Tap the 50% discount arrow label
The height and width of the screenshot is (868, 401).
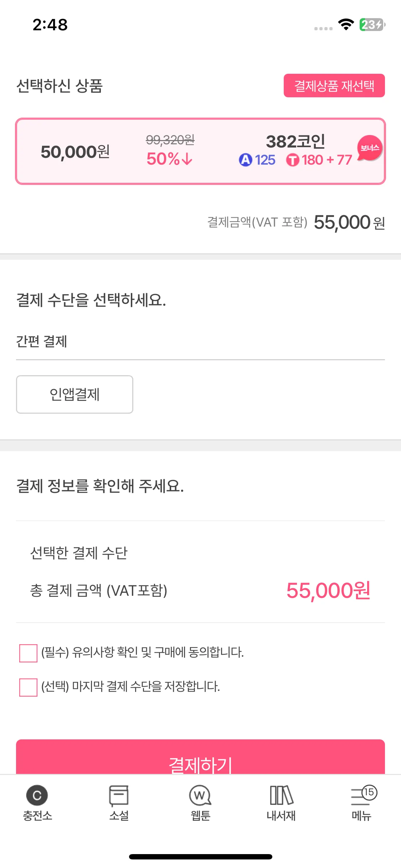tap(170, 159)
